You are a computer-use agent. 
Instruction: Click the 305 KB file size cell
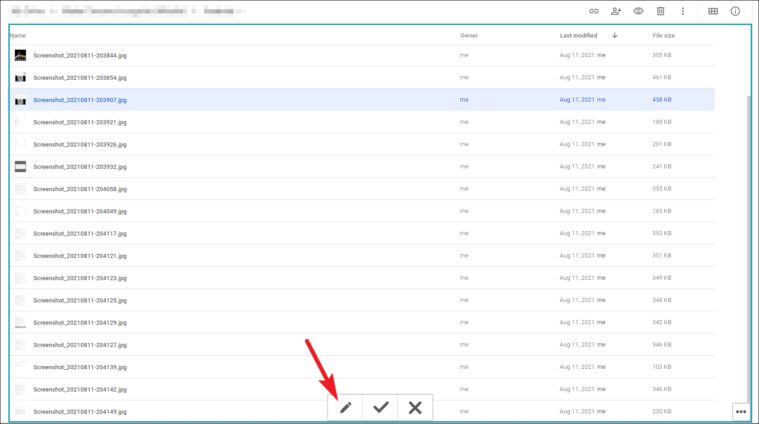pos(662,55)
